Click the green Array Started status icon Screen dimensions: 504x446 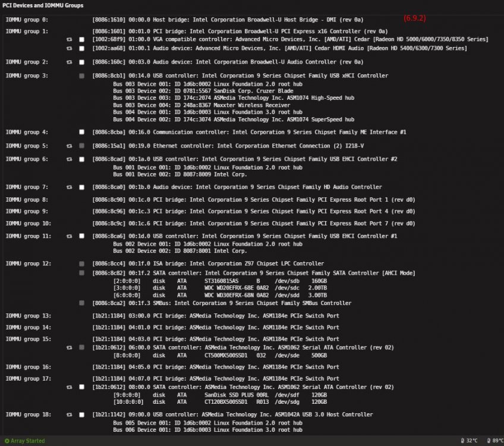(7, 441)
